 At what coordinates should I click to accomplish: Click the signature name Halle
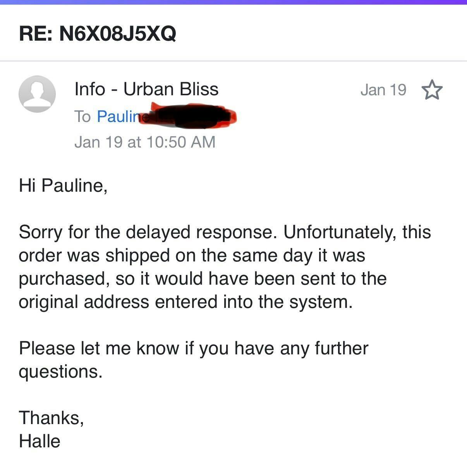(39, 441)
